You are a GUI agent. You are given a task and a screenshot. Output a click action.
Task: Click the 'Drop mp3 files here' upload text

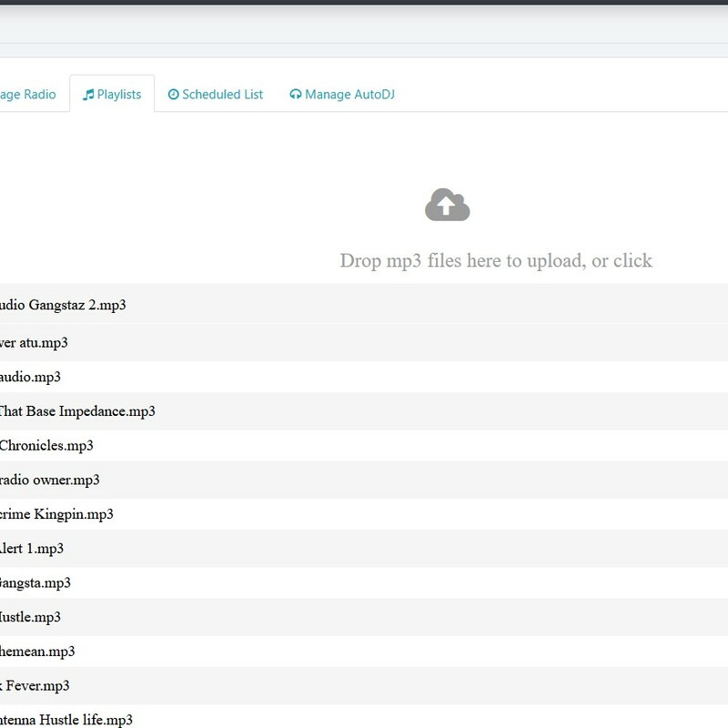(x=496, y=261)
